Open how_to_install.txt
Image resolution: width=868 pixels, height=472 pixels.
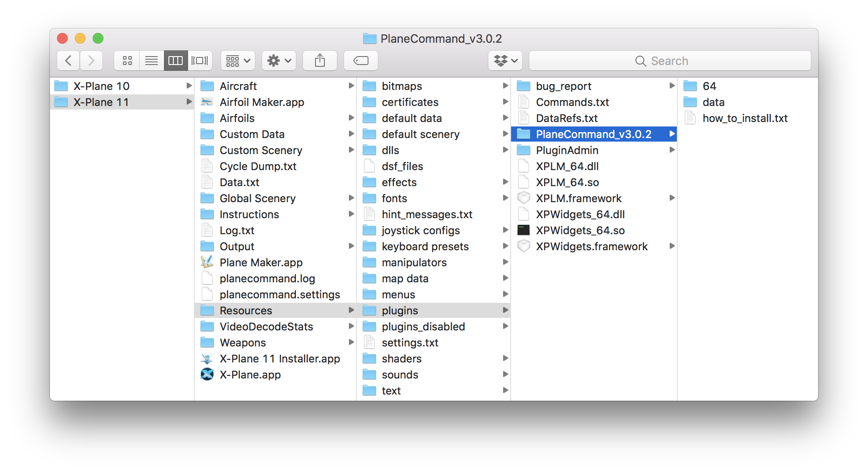pyautogui.click(x=745, y=118)
